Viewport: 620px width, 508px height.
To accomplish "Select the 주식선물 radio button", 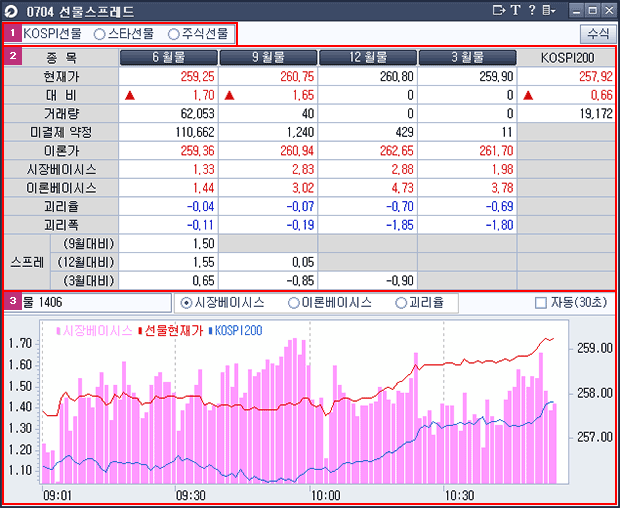I will click(174, 33).
